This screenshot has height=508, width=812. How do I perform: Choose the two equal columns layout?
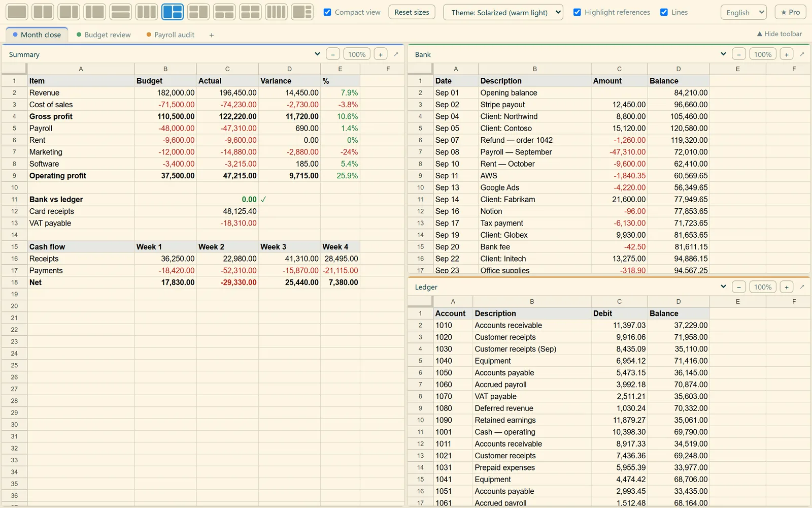click(x=43, y=12)
